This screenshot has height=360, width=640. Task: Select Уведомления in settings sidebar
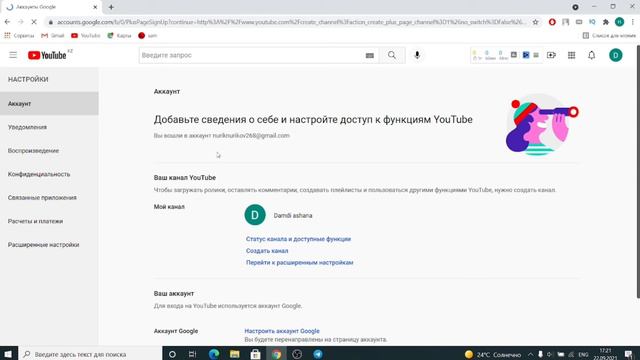(x=49, y=127)
